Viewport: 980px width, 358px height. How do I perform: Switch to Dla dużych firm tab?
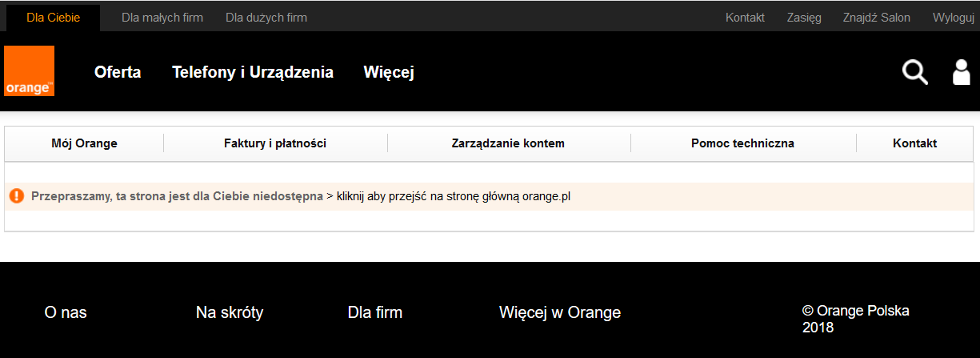tap(266, 18)
